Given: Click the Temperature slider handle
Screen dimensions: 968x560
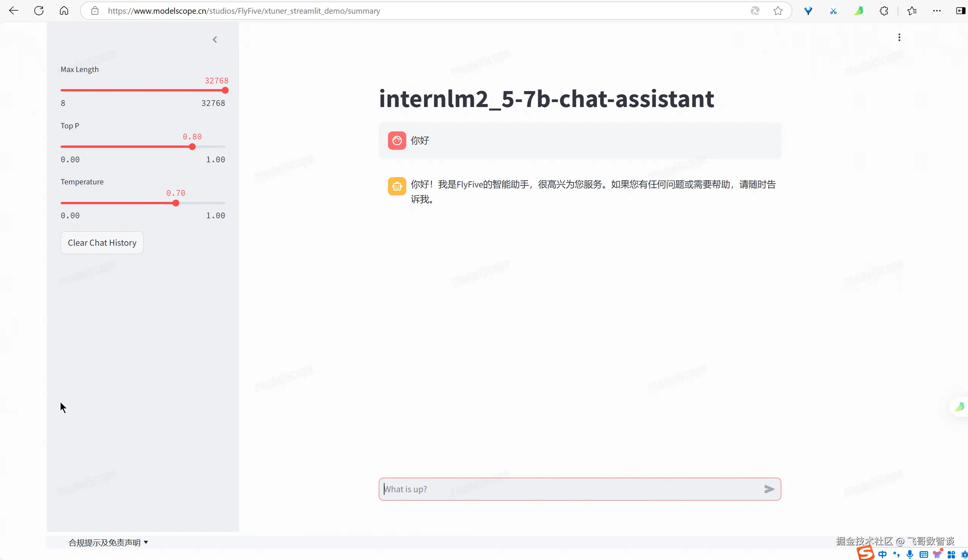Looking at the screenshot, I should coord(176,203).
